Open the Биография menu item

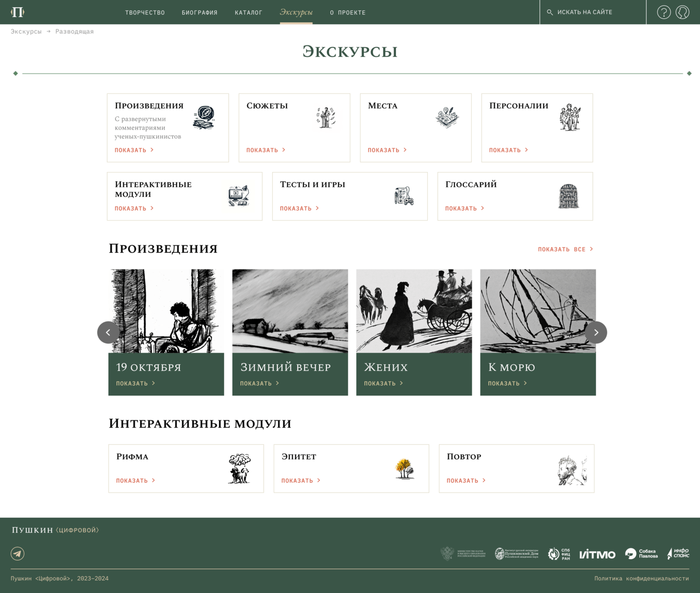coord(200,13)
